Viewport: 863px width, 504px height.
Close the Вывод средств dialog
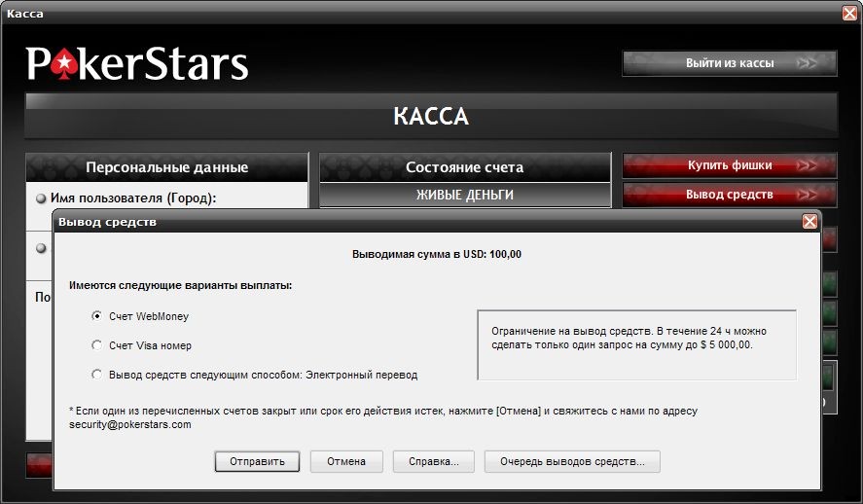(809, 222)
